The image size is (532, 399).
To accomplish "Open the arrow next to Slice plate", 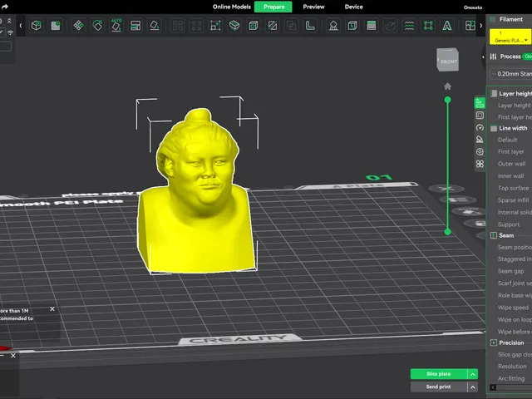I will tap(473, 374).
